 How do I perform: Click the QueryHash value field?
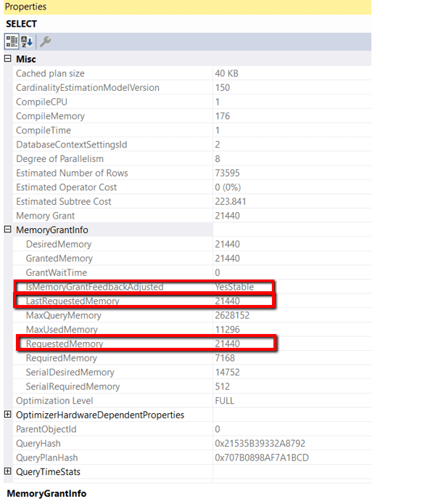292,443
